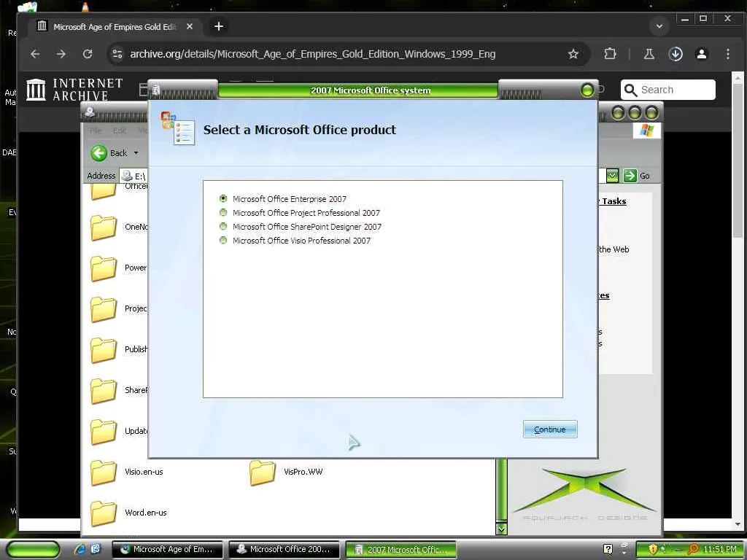
Task: Select Microsoft Office Enterprise 2007 radio button
Action: (223, 198)
